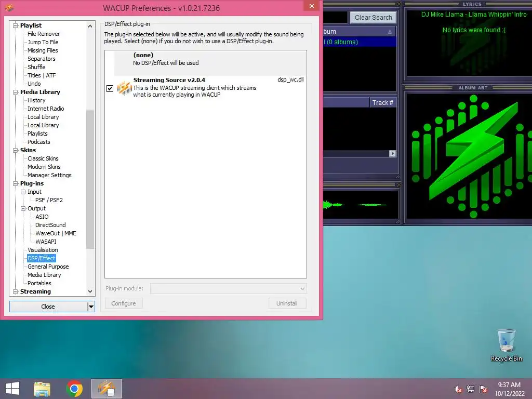Open General Purpose plug-ins page

click(x=48, y=267)
